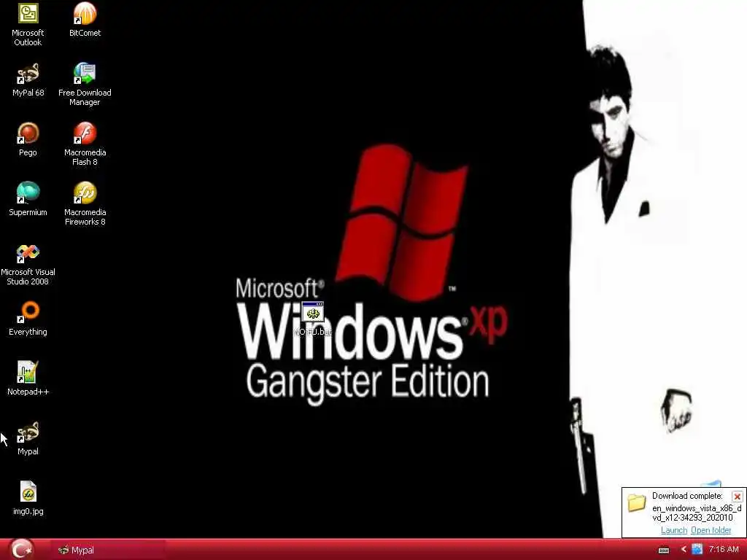The width and height of the screenshot is (747, 560).
Task: Click the Launch link in the notification
Action: coord(673,530)
